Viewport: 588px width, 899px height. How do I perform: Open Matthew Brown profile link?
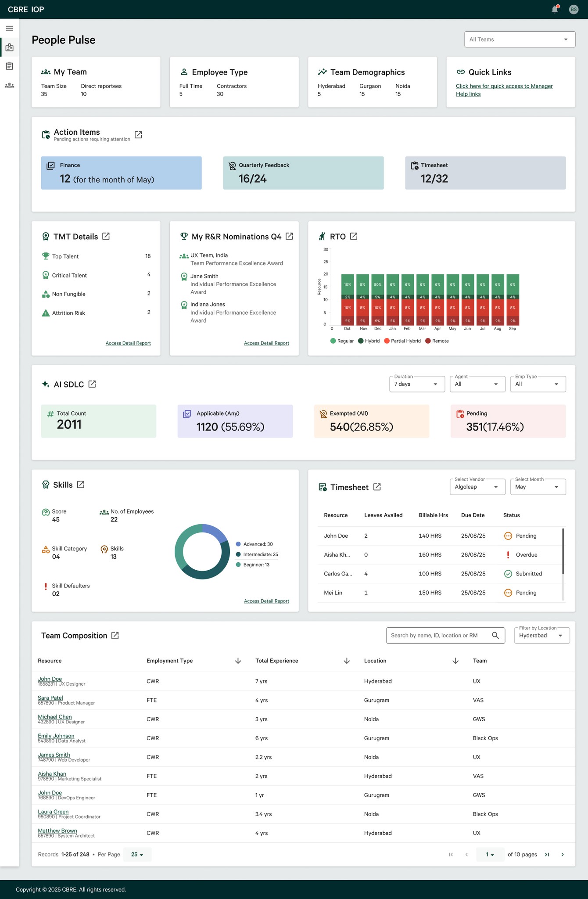[57, 831]
